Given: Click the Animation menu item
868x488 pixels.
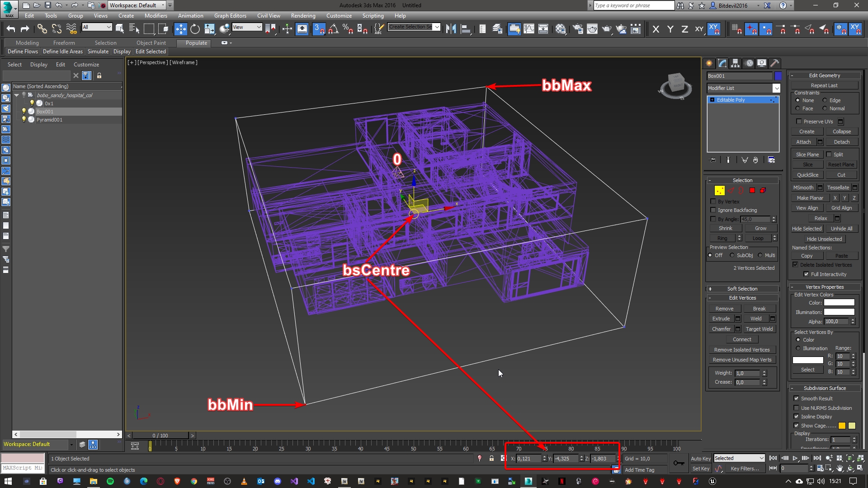Looking at the screenshot, I should click(190, 15).
